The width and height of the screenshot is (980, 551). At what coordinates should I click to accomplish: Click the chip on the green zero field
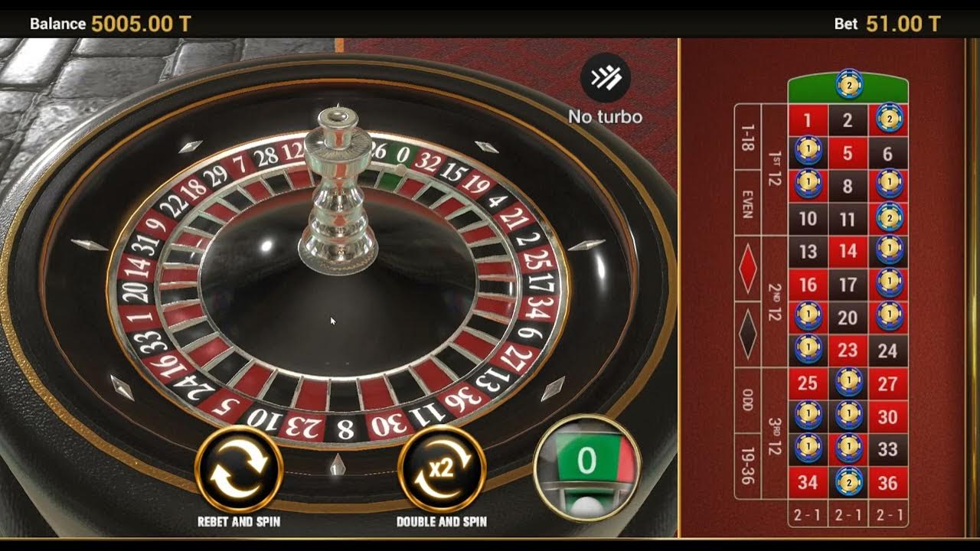pos(848,85)
